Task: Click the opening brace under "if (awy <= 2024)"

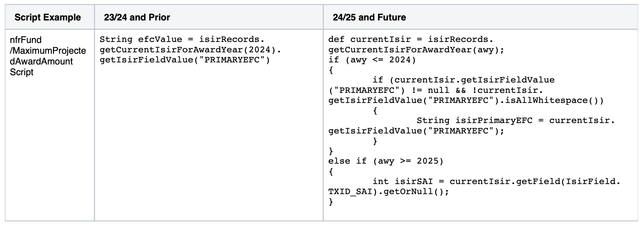Action: click(x=331, y=70)
